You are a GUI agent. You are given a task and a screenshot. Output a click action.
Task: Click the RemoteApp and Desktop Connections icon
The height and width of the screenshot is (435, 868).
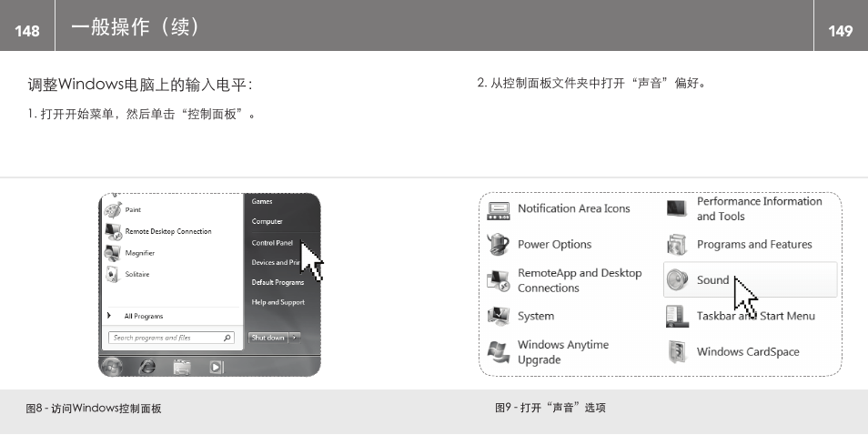499,280
